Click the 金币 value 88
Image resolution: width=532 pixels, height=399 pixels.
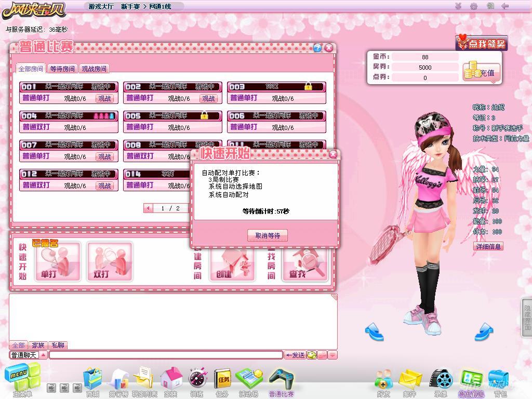coord(425,57)
